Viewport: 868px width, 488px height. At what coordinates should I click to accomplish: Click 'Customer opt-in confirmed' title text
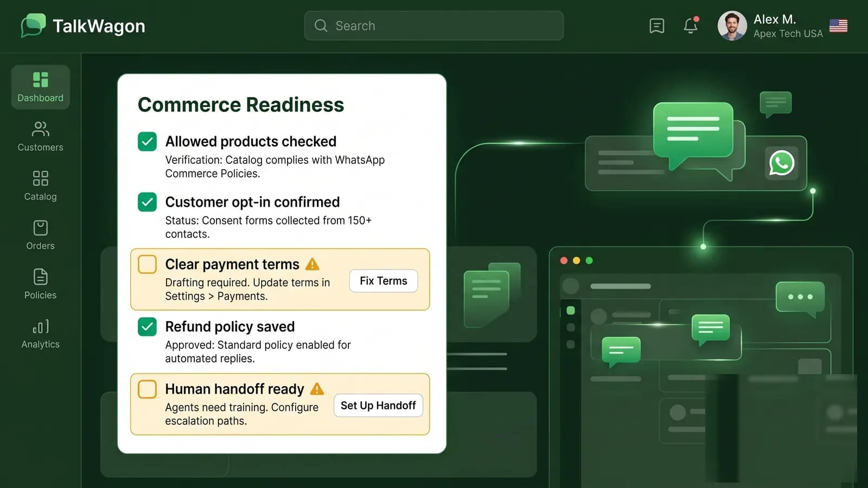tap(252, 202)
